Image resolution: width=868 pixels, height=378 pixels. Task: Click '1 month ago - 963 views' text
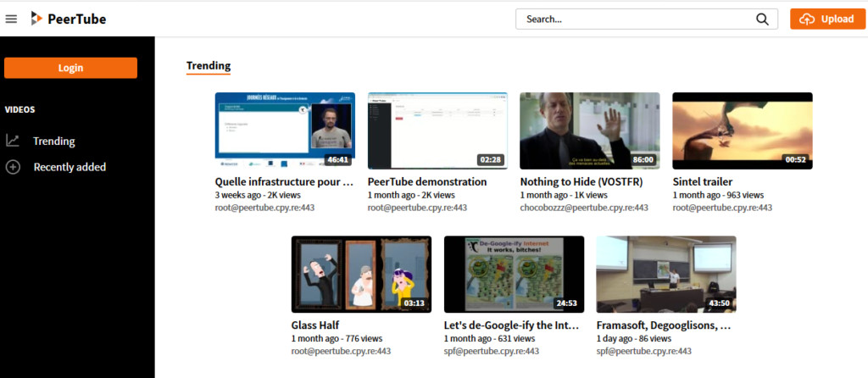[718, 196]
